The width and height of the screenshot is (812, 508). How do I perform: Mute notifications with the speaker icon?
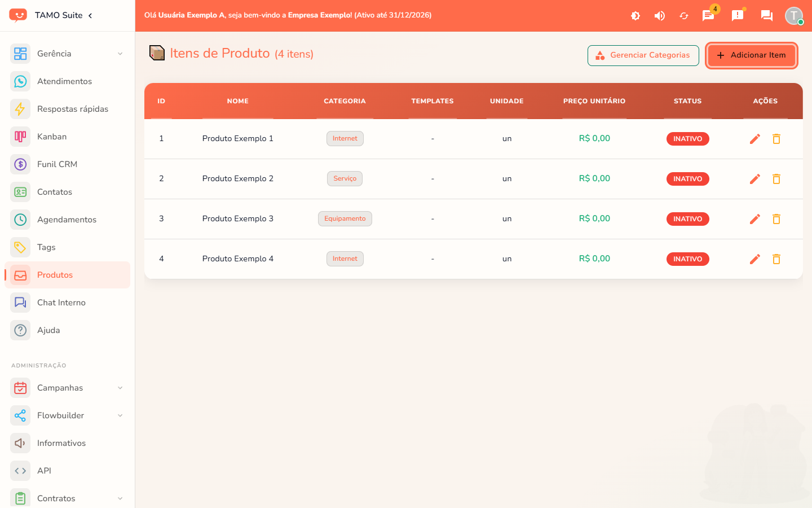tap(660, 16)
